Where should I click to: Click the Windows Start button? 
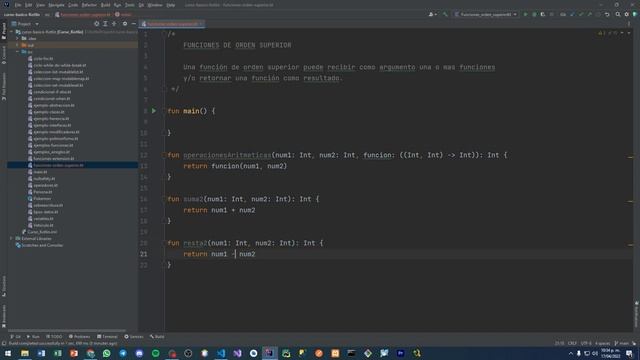[8, 353]
